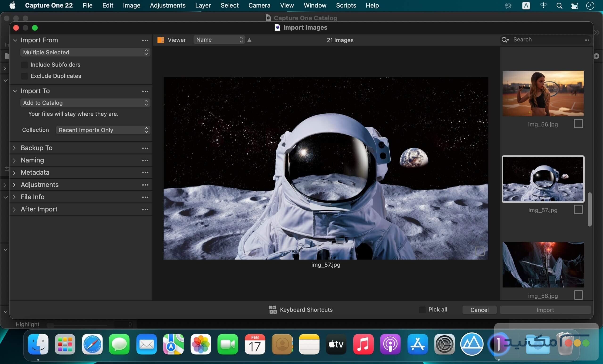The image size is (603, 364).
Task: Click the Naming panel ellipsis icon
Action: [145, 160]
